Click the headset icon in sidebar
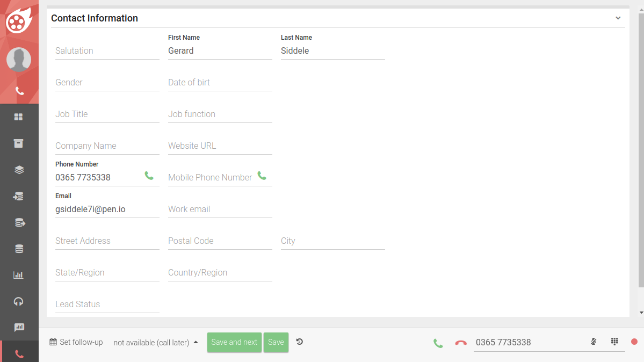This screenshot has width=644, height=362. coord(19,301)
